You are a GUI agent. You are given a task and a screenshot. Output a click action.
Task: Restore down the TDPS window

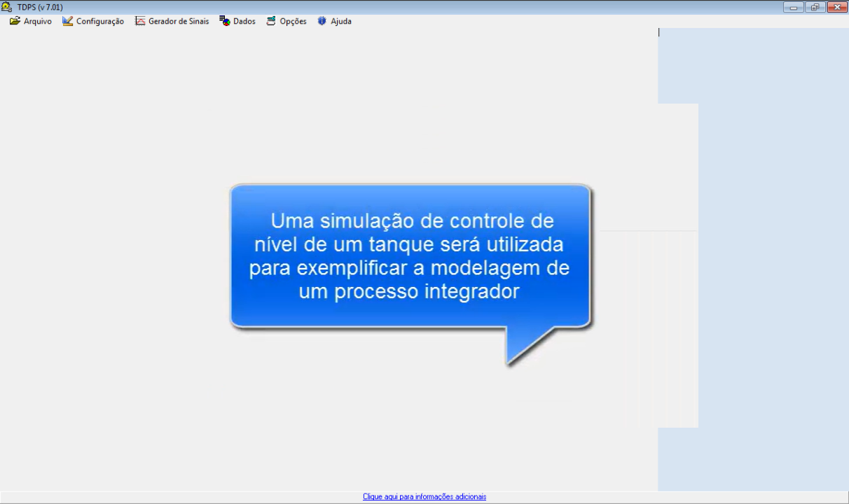815,7
